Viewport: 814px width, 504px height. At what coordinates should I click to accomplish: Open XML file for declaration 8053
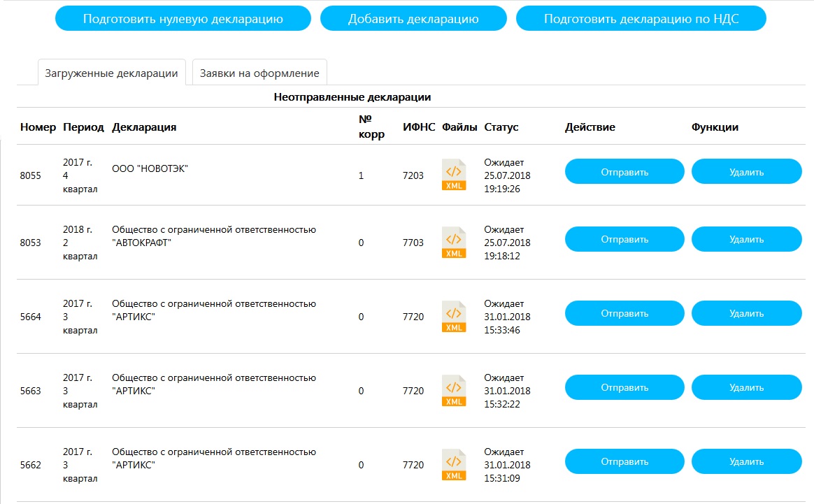point(454,243)
